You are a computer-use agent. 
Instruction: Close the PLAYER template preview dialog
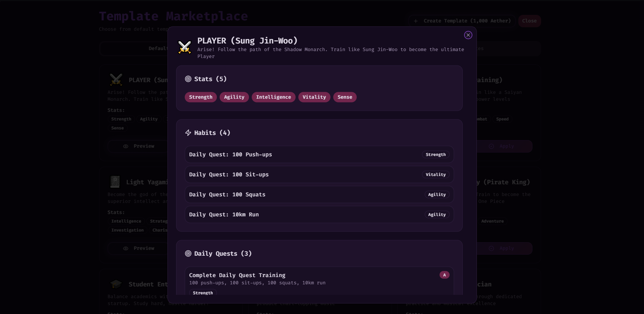[x=468, y=35]
